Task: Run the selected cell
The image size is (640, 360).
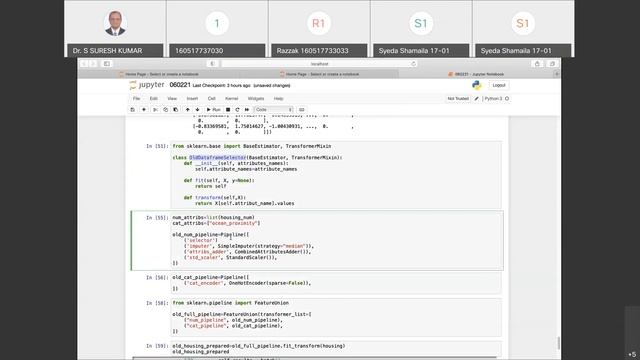Action: pyautogui.click(x=213, y=110)
